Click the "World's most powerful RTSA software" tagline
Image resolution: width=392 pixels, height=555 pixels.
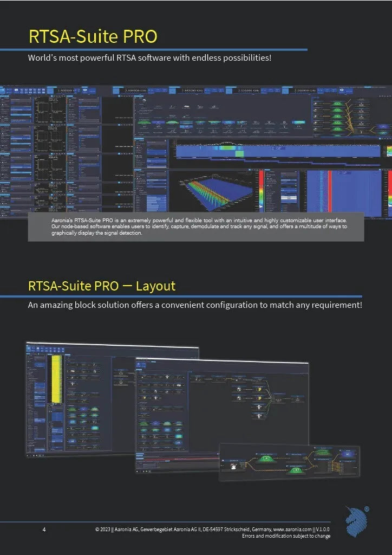[x=149, y=57]
